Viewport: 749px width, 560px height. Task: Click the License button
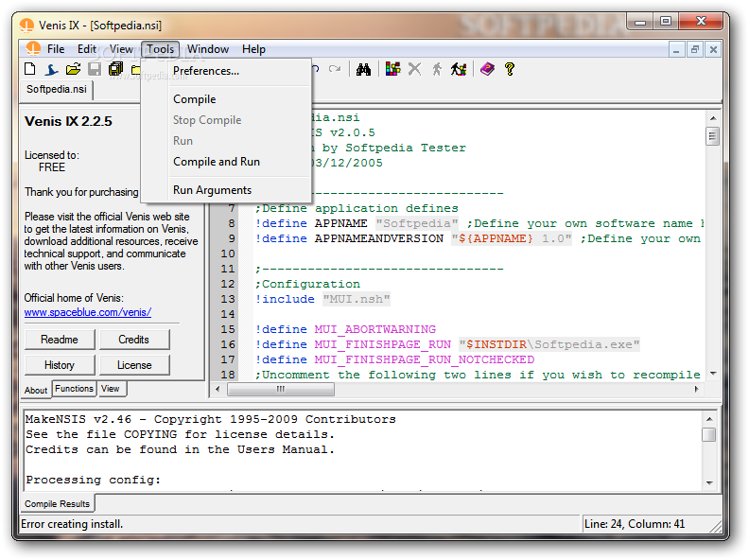133,365
